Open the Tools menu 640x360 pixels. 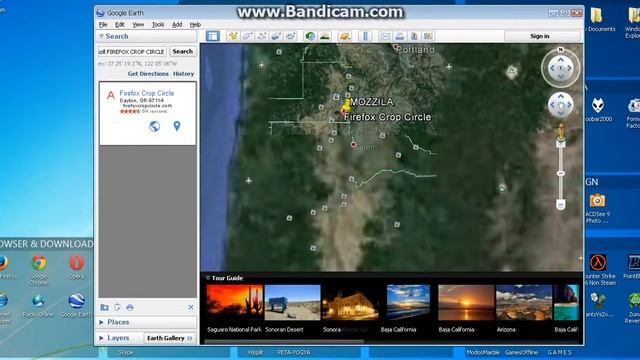click(158, 24)
